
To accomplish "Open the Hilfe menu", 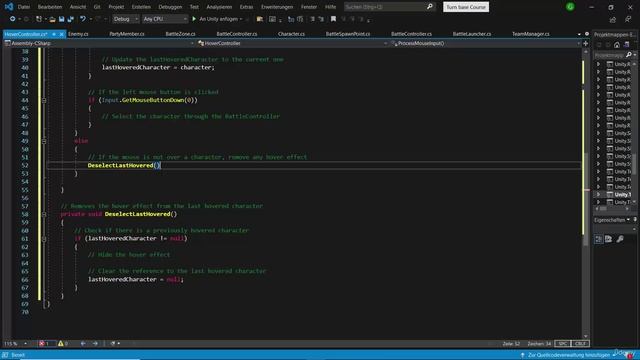I will pyautogui.click(x=330, y=7).
